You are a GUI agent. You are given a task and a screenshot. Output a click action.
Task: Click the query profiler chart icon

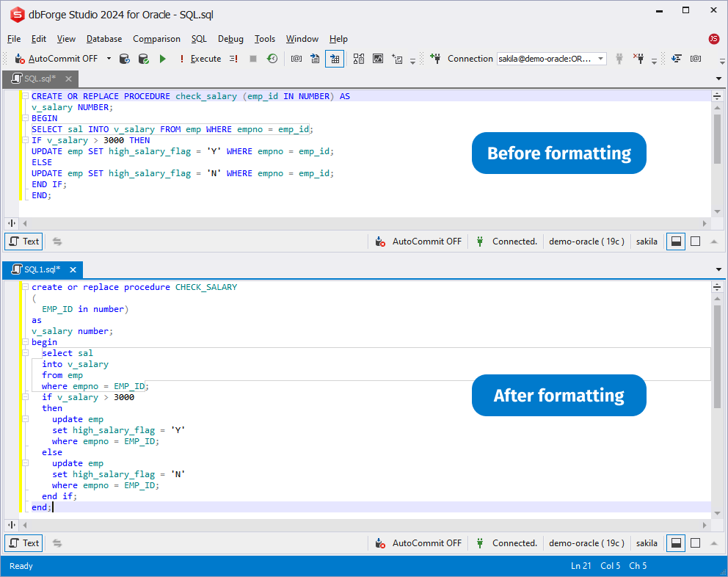378,59
